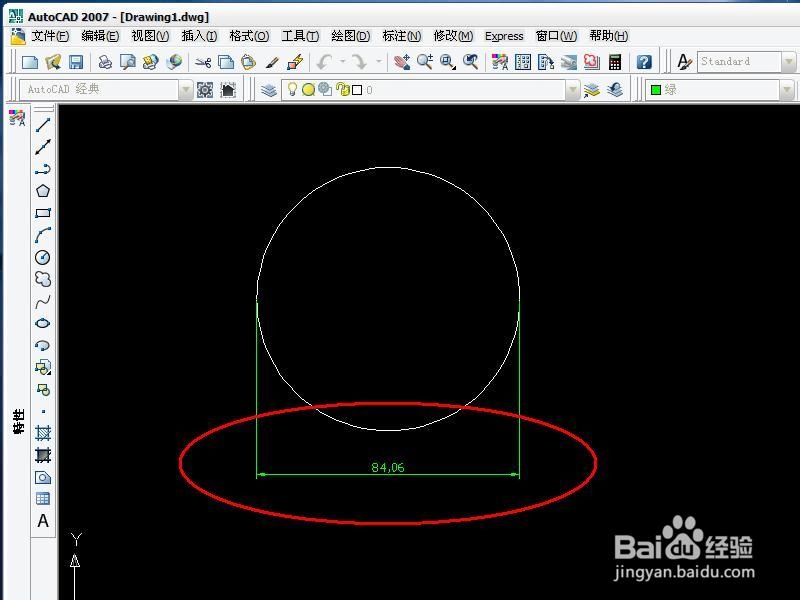The image size is (800, 600).
Task: Open the 绘图(D) menu
Action: click(351, 36)
